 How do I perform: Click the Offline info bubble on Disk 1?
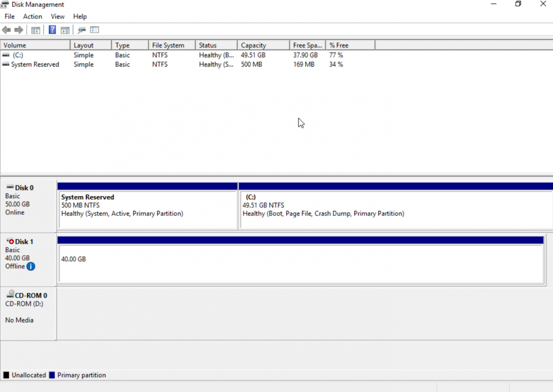pyautogui.click(x=30, y=266)
